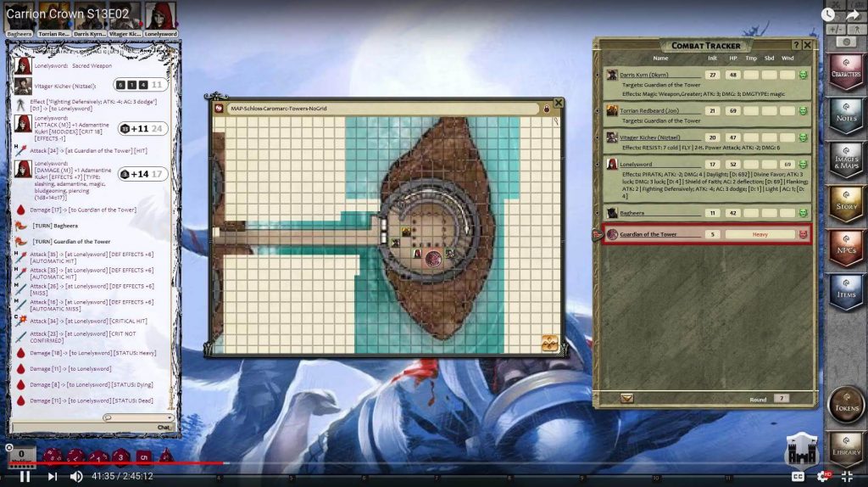Image resolution: width=868 pixels, height=487 pixels.
Task: Toggle Darris Kyrn friend-or-foe face icon
Action: click(x=803, y=75)
